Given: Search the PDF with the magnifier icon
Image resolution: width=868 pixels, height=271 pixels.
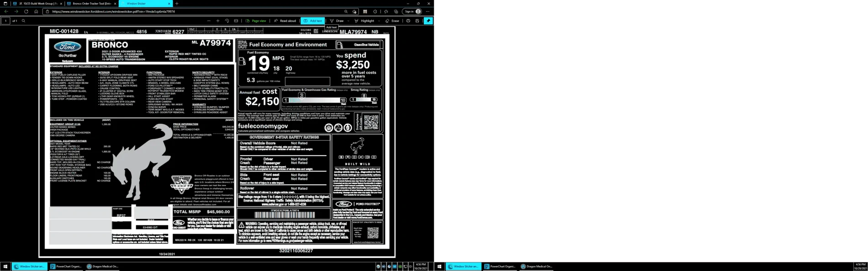Looking at the screenshot, I should [x=24, y=21].
